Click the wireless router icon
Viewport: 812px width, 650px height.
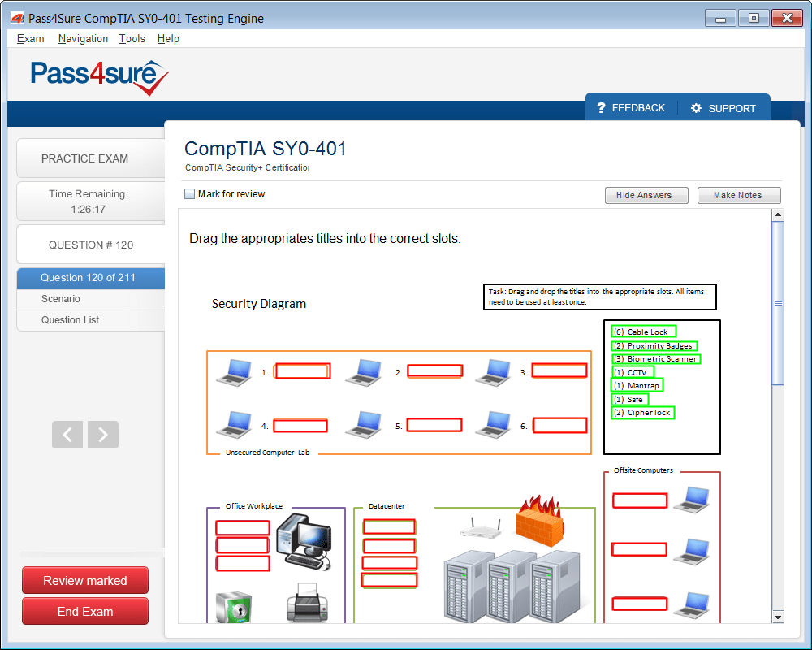pyautogui.click(x=482, y=529)
